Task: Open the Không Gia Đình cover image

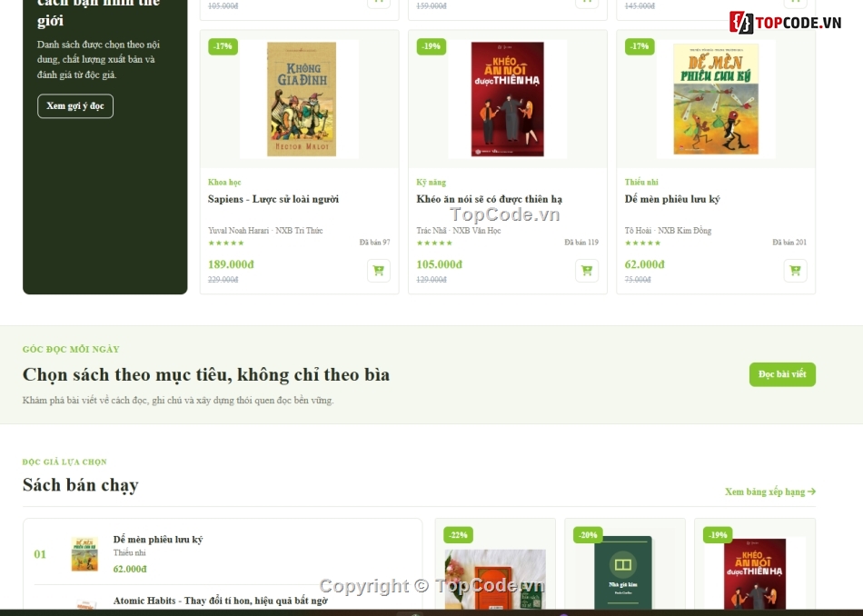Action: [x=302, y=99]
